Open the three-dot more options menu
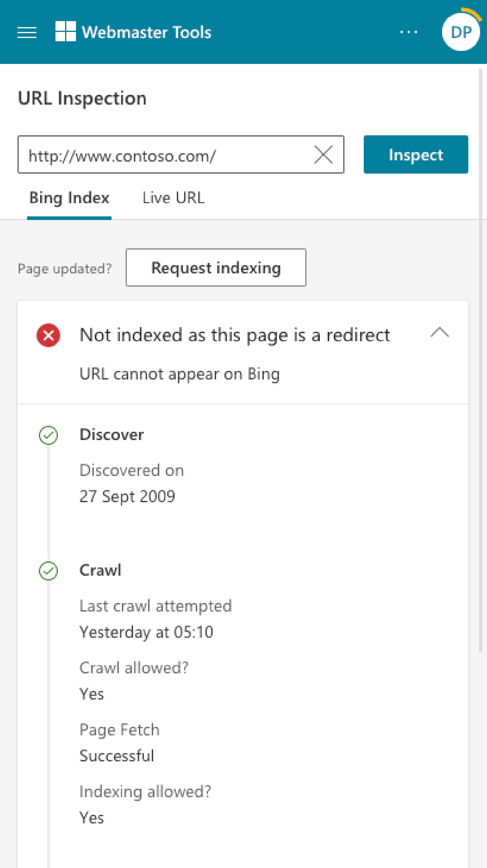The height and width of the screenshot is (868, 487). tap(408, 32)
